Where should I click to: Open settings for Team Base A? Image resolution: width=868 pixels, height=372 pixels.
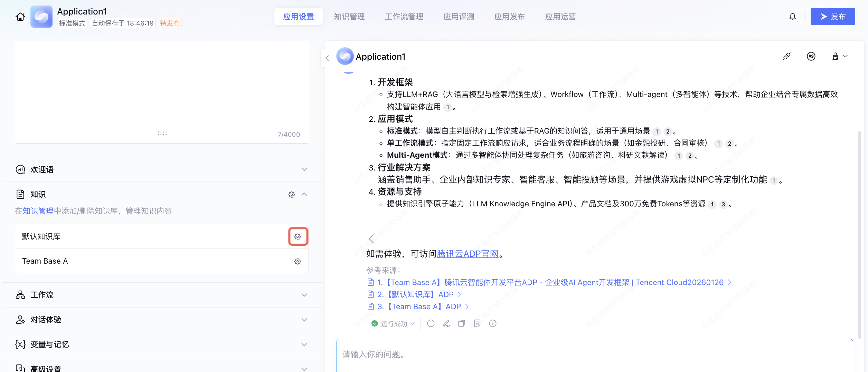[298, 261]
